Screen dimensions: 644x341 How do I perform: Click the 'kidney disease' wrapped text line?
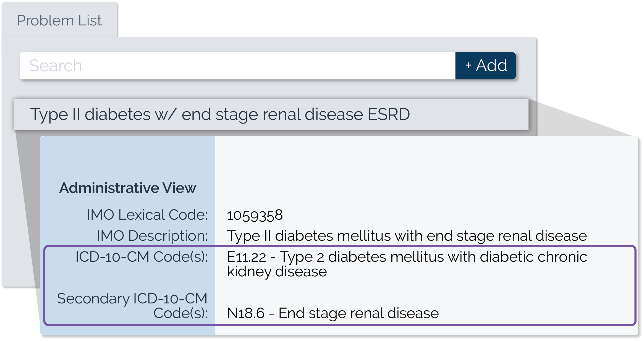[277, 271]
